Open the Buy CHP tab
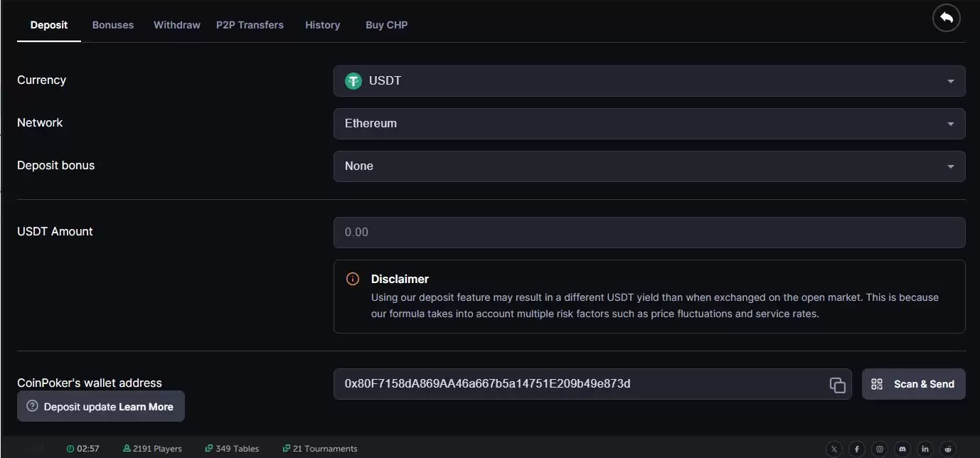The height and width of the screenshot is (458, 980). pyautogui.click(x=386, y=25)
